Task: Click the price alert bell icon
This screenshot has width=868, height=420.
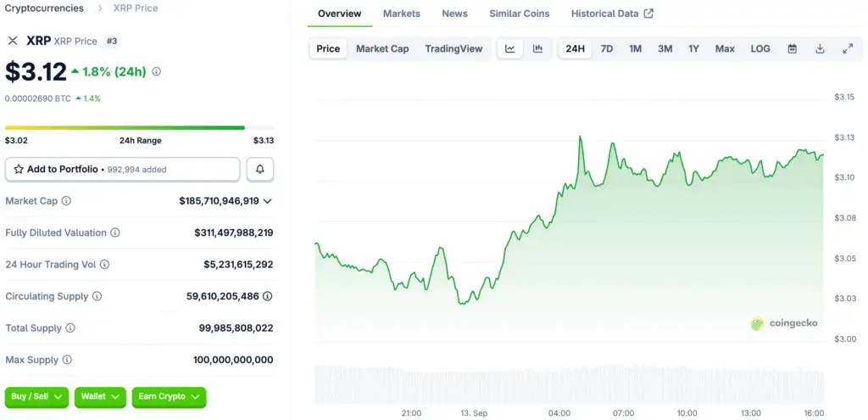Action: click(260, 170)
